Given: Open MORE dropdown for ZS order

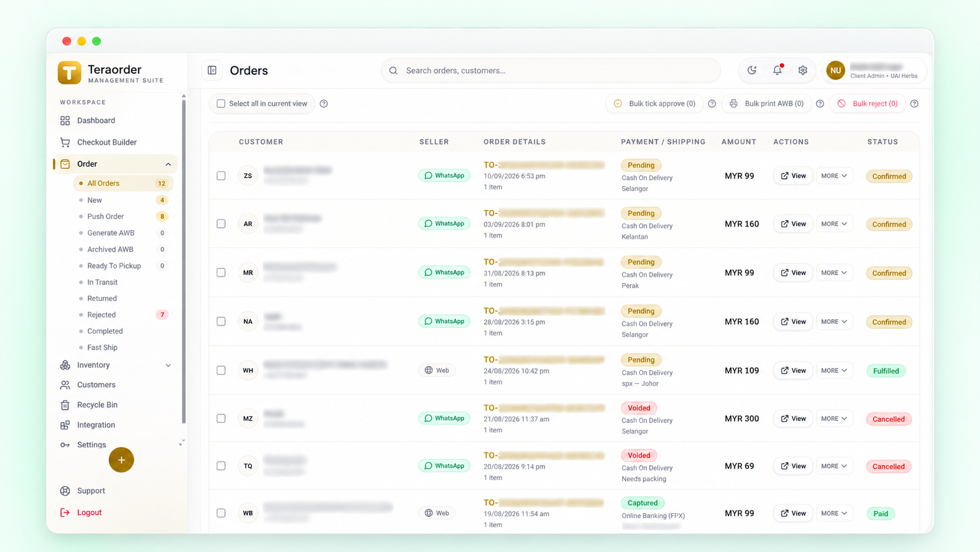Looking at the screenshot, I should 834,175.
